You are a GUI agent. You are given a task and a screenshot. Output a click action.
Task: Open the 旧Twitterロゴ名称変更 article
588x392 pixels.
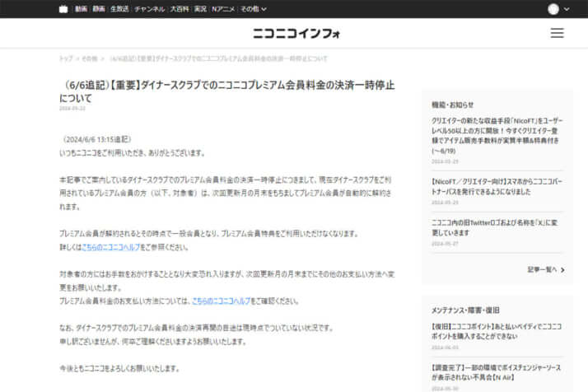coord(494,227)
